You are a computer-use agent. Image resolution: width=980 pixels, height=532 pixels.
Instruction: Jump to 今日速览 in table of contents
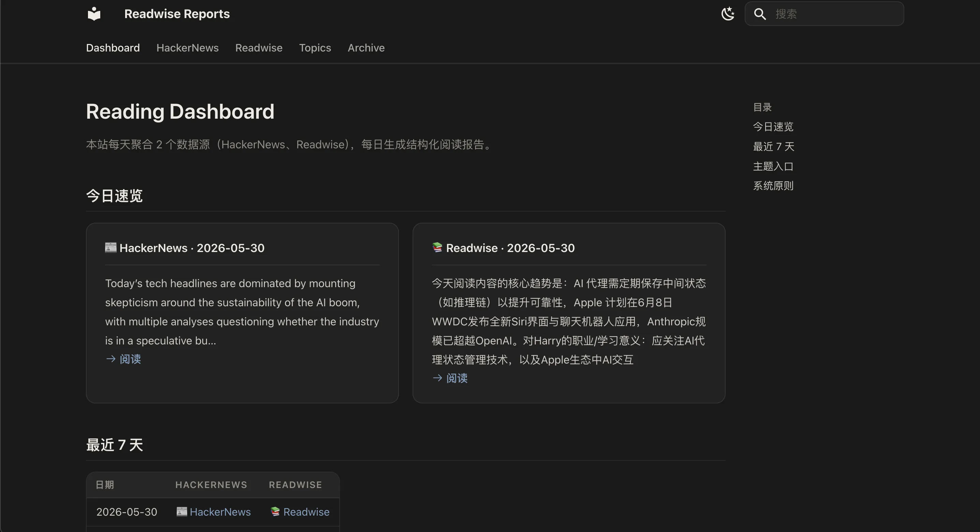773,127
